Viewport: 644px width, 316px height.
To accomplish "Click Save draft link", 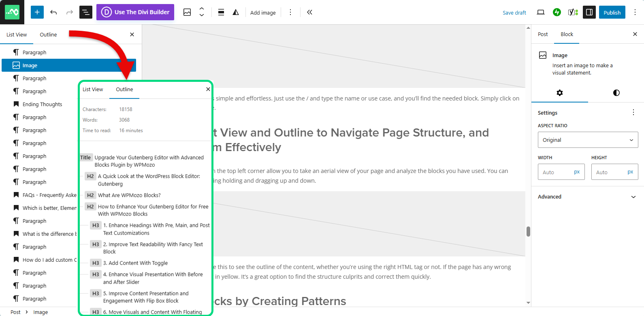I will click(x=514, y=13).
